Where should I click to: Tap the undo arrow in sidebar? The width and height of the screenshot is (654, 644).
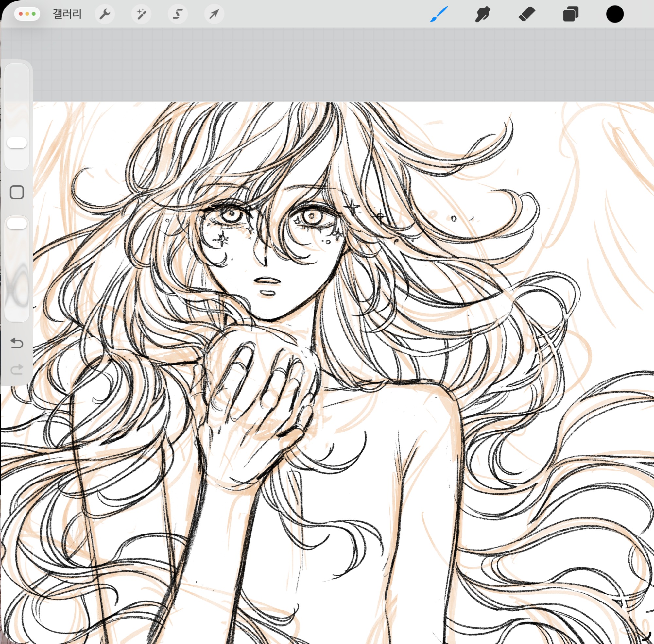[x=17, y=343]
